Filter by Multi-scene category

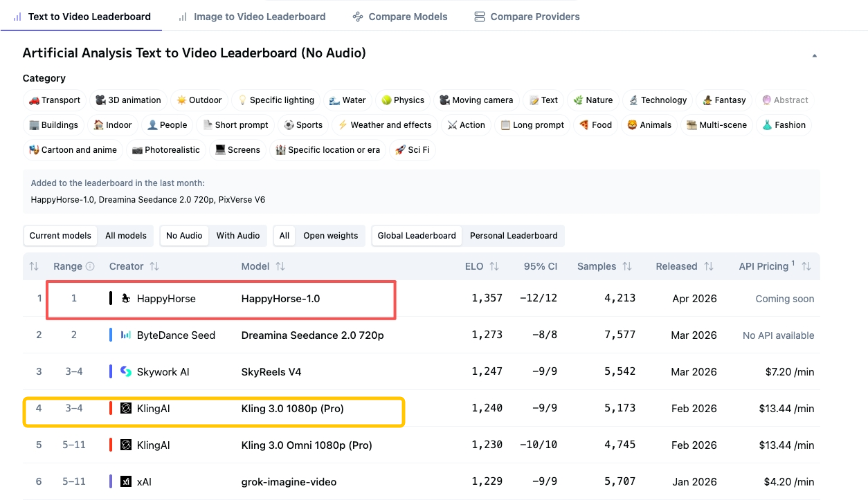click(716, 125)
